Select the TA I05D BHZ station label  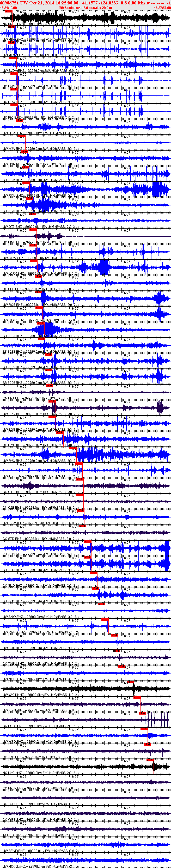point(39,835)
